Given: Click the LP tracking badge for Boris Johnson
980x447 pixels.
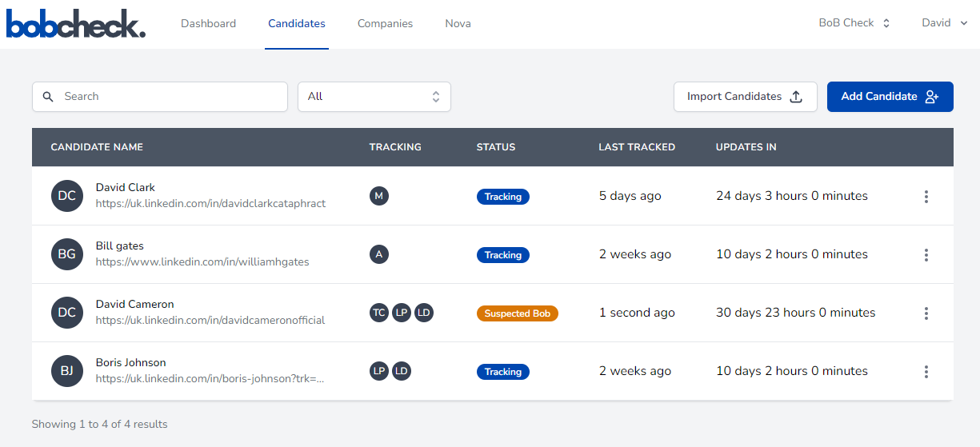Looking at the screenshot, I should (379, 371).
